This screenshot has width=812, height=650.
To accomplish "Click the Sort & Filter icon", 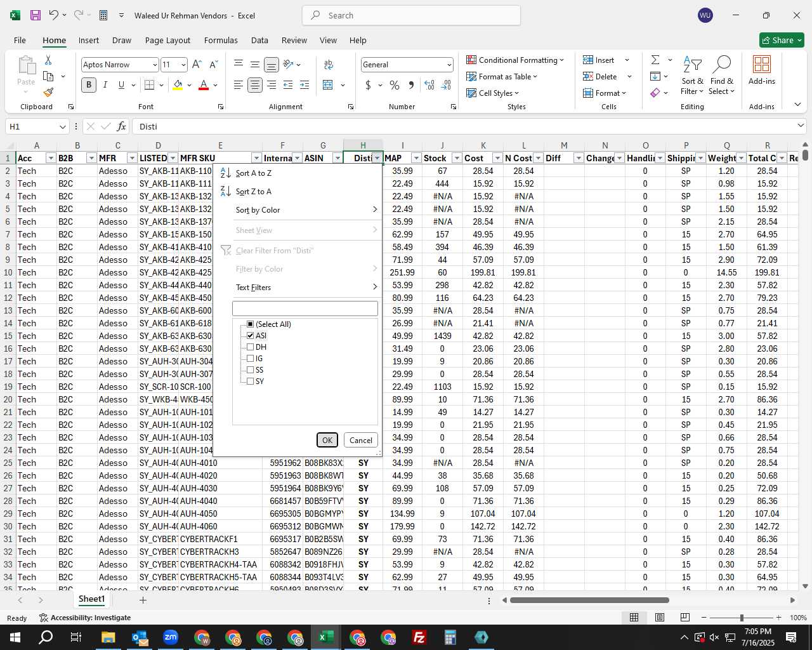I will [692, 76].
